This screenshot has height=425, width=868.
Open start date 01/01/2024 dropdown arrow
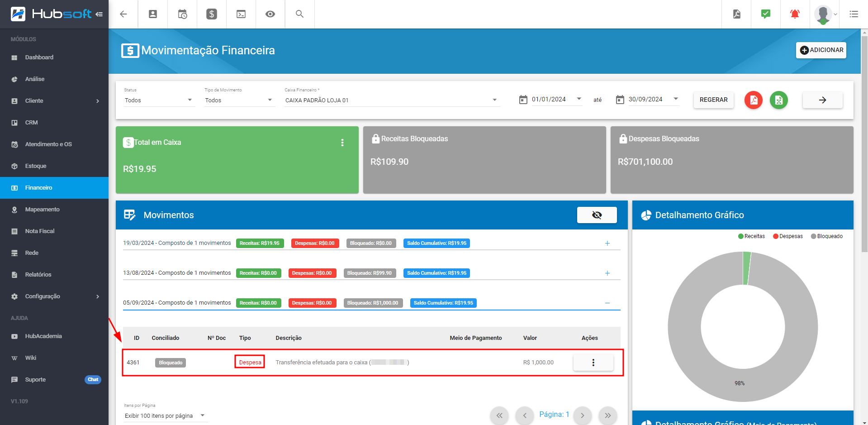(x=579, y=99)
